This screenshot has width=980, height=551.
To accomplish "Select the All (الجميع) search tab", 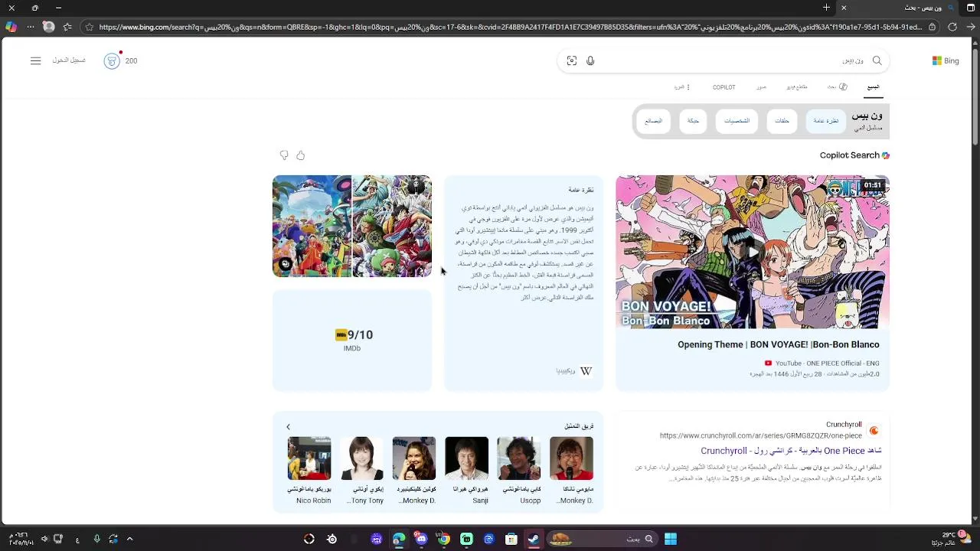I will tap(873, 87).
